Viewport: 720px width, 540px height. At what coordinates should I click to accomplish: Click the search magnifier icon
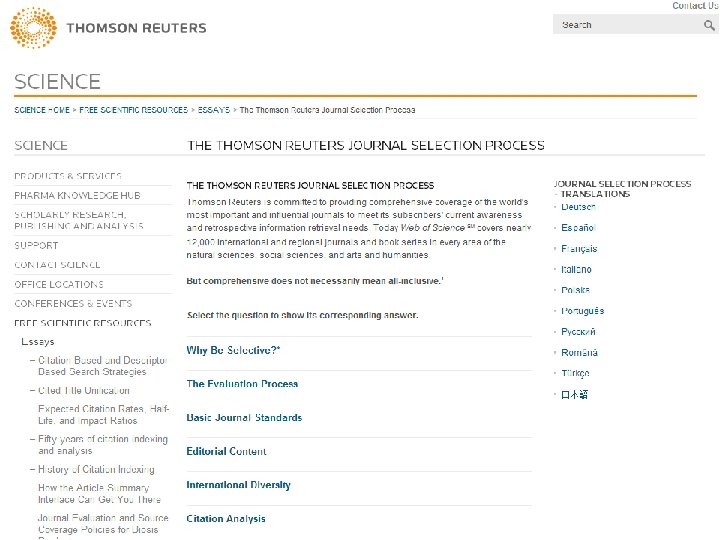tap(709, 25)
